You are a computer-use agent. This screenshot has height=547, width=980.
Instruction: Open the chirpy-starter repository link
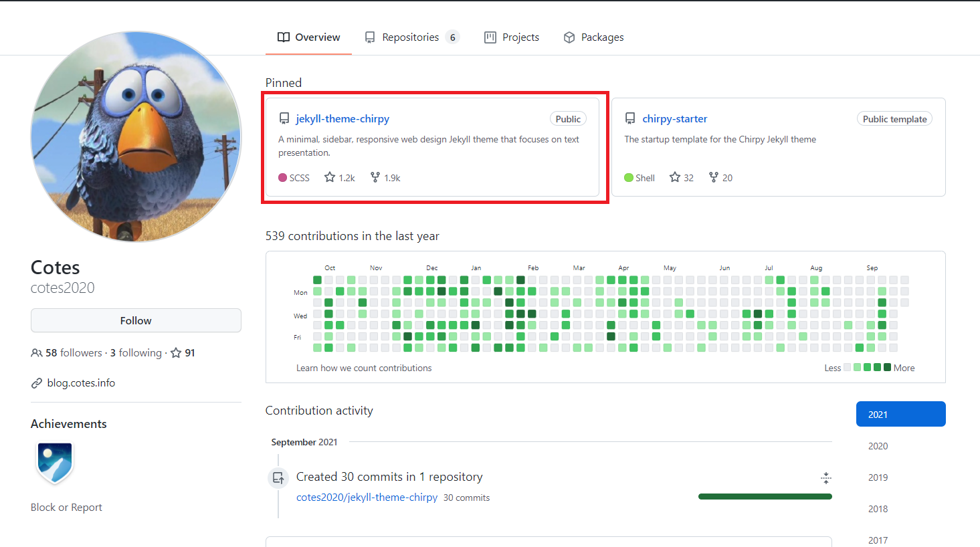point(674,119)
